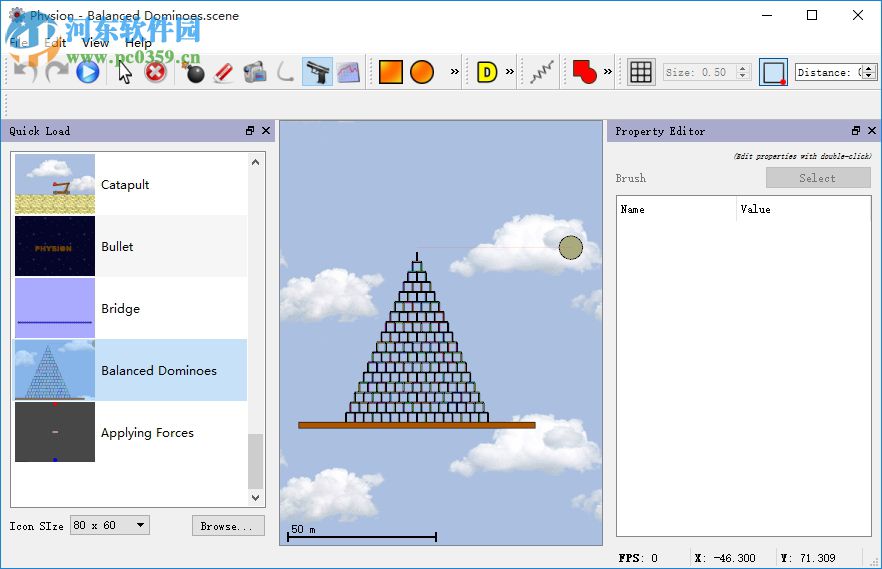This screenshot has height=569, width=882.
Task: Increase grid Size with the up arrow
Action: click(743, 68)
